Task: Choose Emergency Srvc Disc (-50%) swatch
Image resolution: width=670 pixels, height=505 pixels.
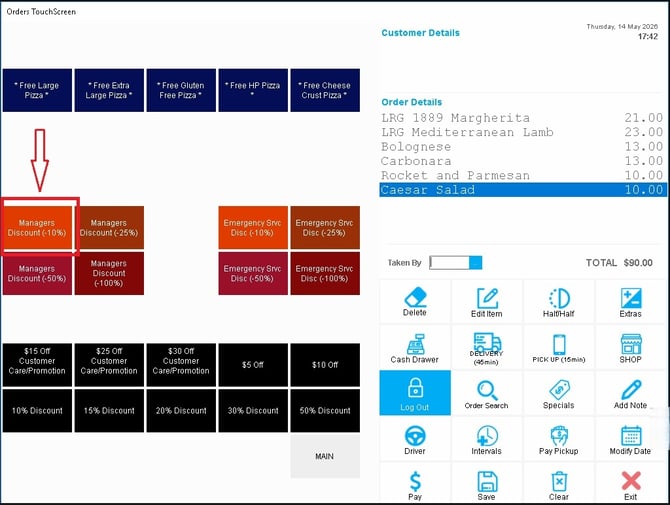Action: (x=253, y=273)
